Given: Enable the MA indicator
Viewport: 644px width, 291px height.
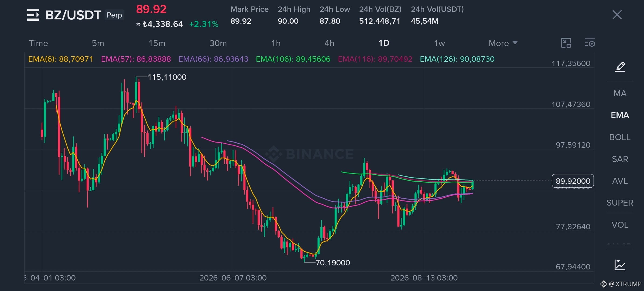Looking at the screenshot, I should [x=620, y=93].
